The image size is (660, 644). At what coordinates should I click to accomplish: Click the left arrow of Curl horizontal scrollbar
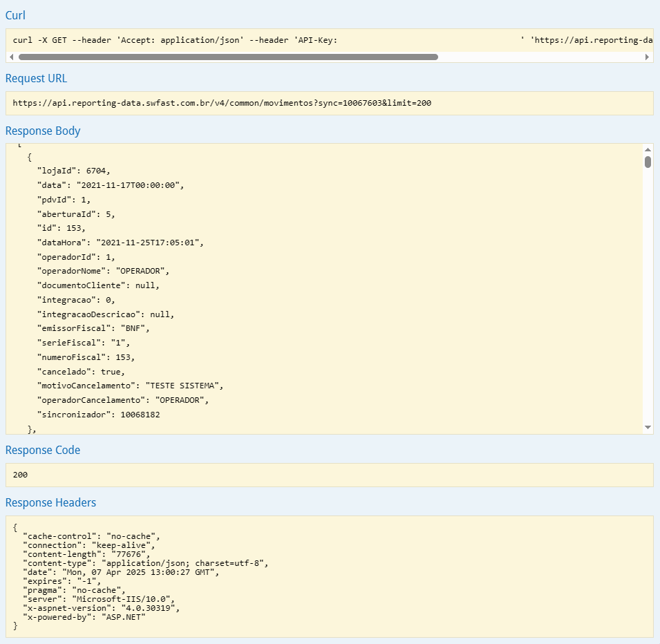tap(11, 57)
